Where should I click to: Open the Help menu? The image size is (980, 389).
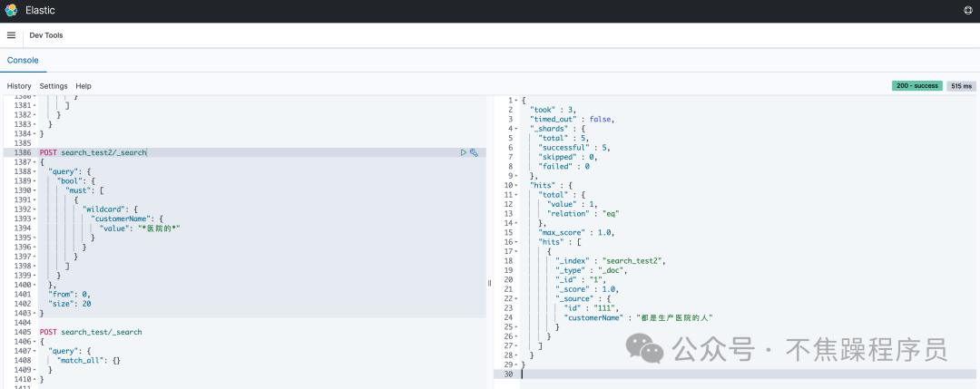[x=83, y=86]
